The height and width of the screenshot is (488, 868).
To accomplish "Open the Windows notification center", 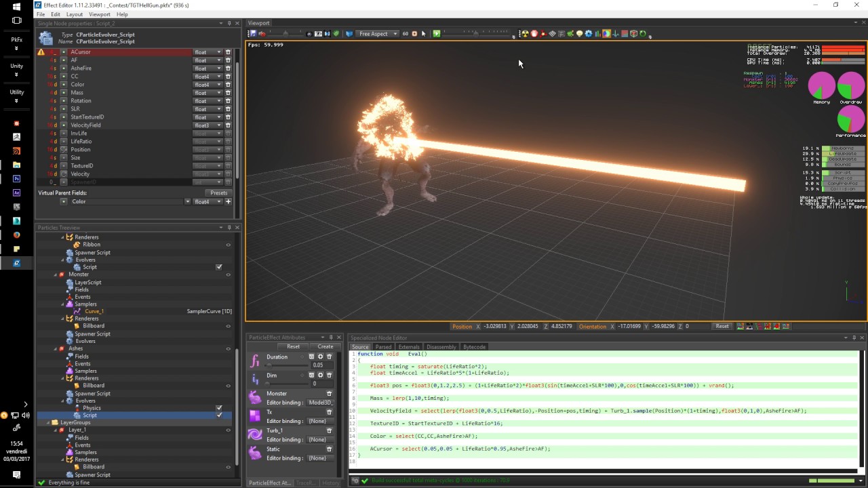I will (16, 475).
